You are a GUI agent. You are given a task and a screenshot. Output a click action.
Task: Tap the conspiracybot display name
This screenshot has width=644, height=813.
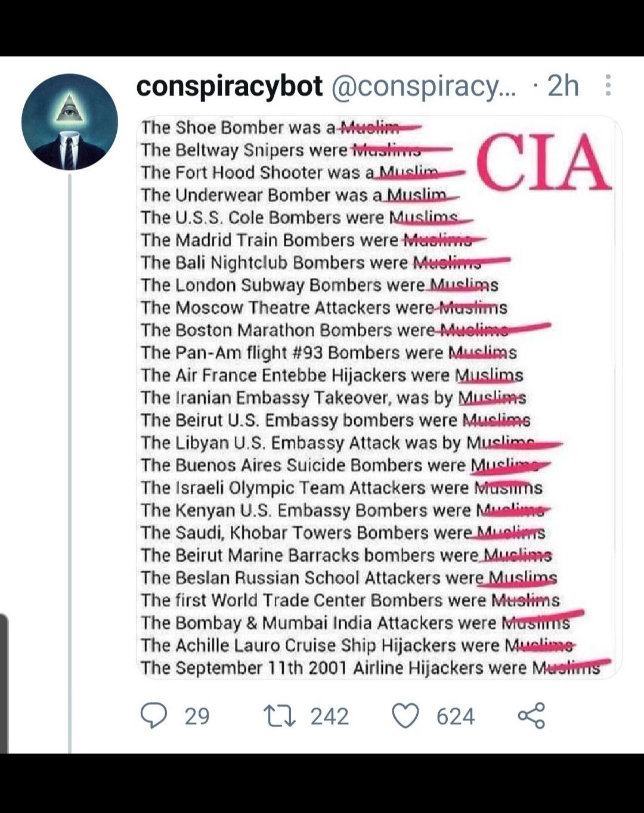pos(230,86)
